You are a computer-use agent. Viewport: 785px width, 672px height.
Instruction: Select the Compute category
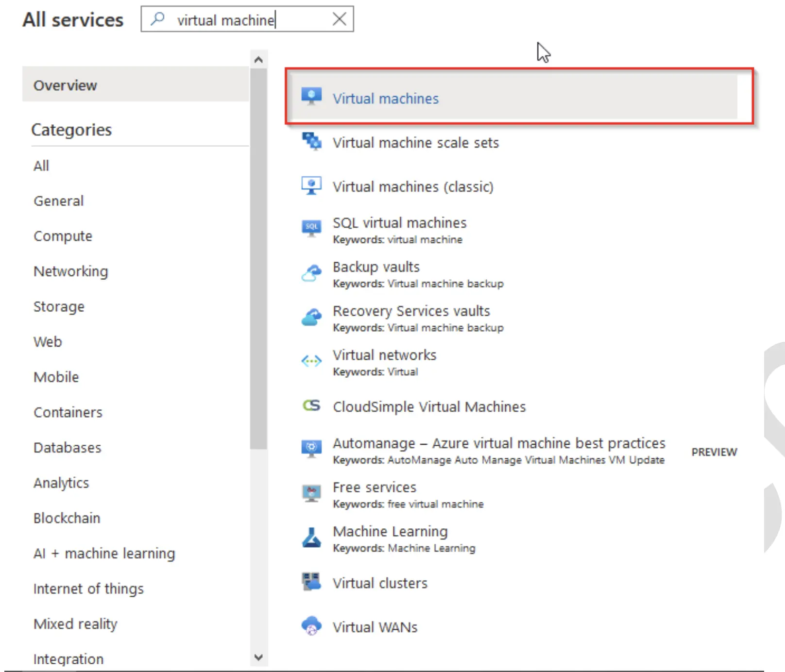63,236
